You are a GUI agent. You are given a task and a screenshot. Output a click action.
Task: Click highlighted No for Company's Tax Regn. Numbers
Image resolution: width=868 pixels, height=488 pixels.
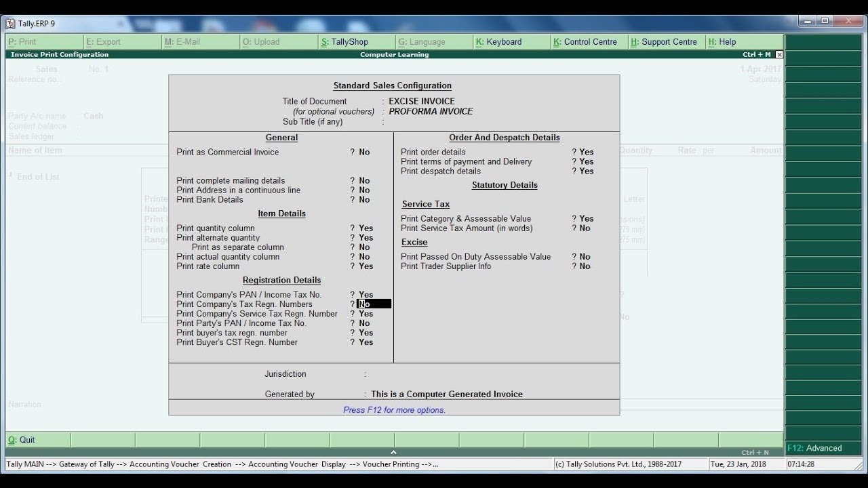[x=374, y=304]
